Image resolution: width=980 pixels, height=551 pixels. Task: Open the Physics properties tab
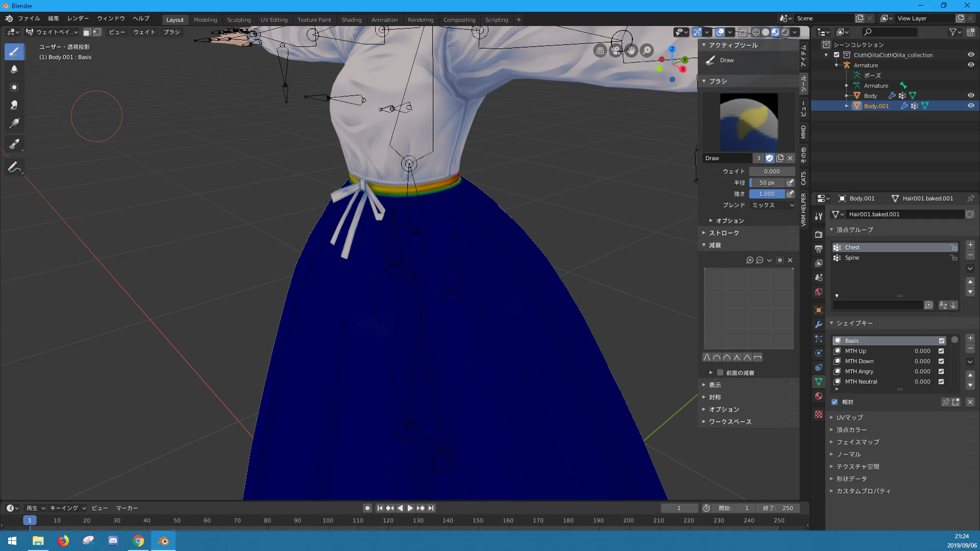pyautogui.click(x=819, y=353)
